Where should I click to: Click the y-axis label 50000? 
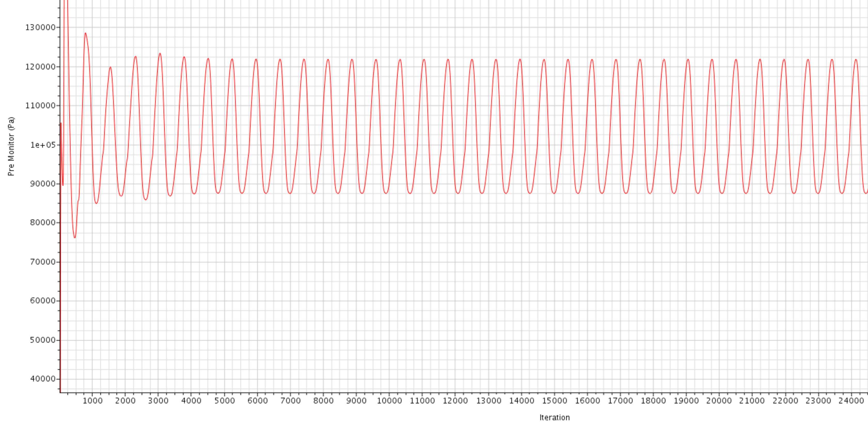[x=43, y=340]
